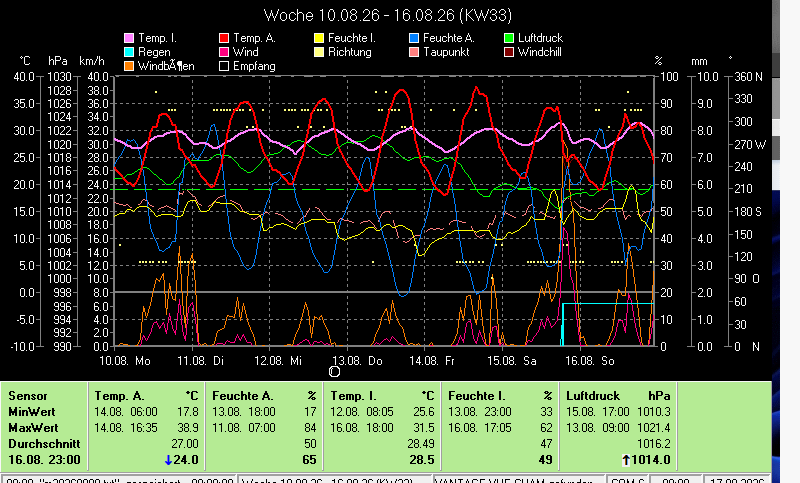The height and width of the screenshot is (483, 800).
Task: Click the km/h axis unit label
Action: pos(92,61)
